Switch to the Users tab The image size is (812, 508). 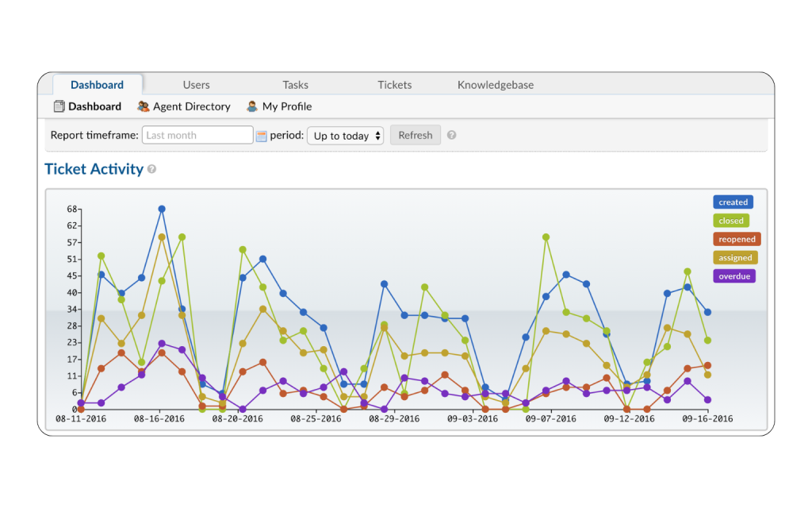(196, 85)
